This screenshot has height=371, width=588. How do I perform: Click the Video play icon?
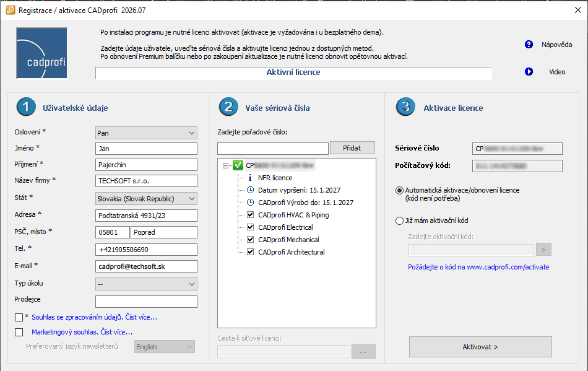tap(529, 72)
